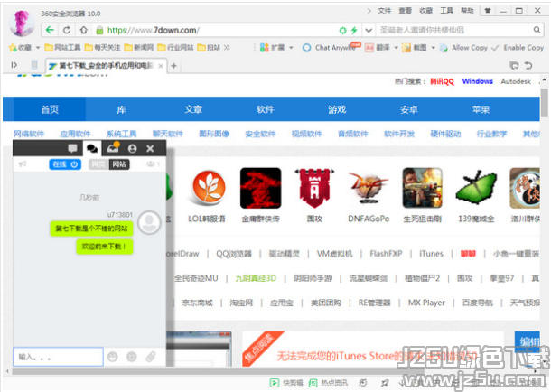
Task: Switch chat scope to 网页
Action: pyautogui.click(x=98, y=164)
